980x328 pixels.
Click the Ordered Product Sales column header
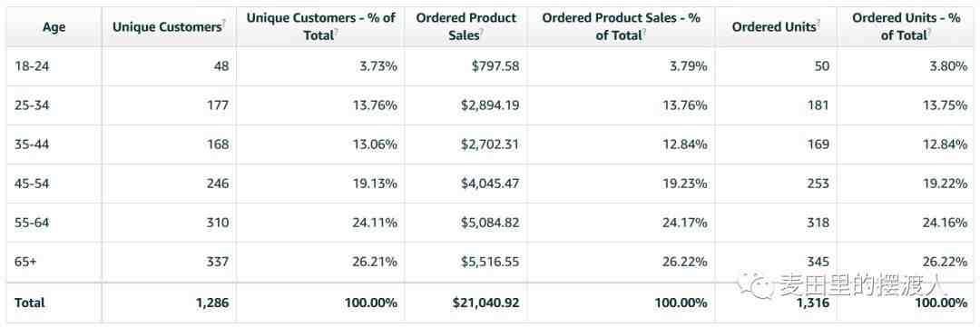tap(465, 27)
